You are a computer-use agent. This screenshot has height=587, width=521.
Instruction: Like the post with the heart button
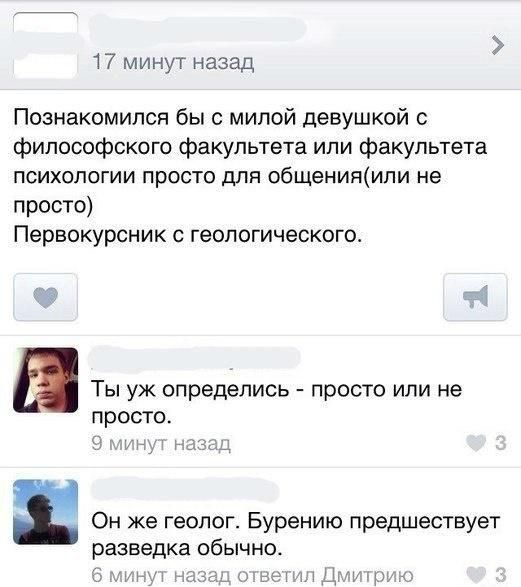[x=46, y=297]
